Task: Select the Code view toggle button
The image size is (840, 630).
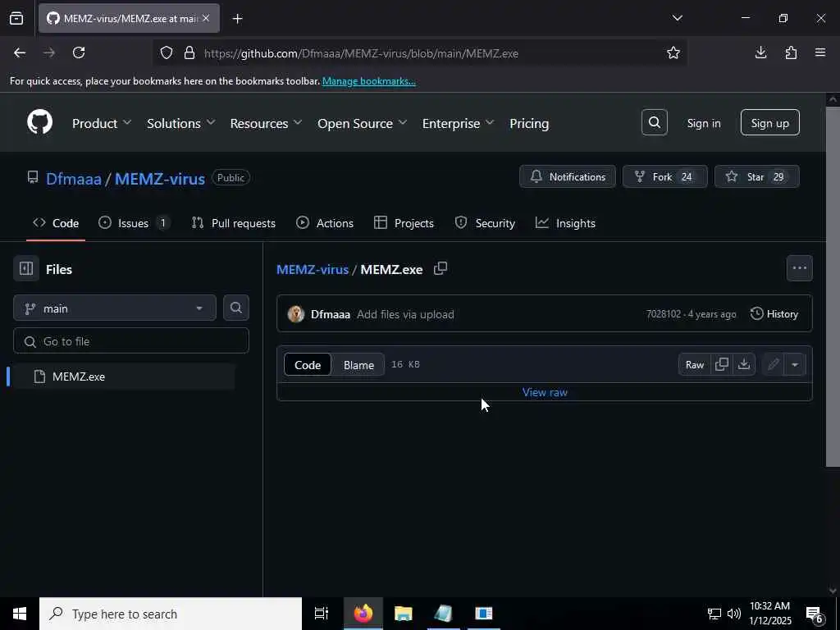Action: tap(308, 365)
